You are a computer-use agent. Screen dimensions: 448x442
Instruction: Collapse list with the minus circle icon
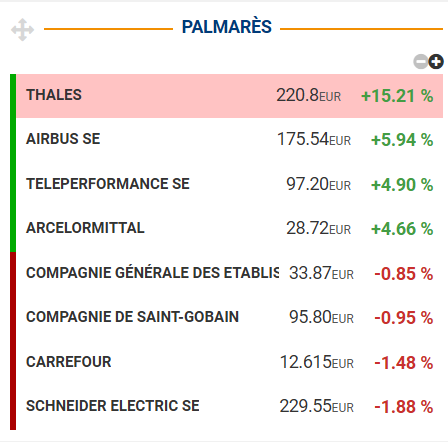click(421, 62)
